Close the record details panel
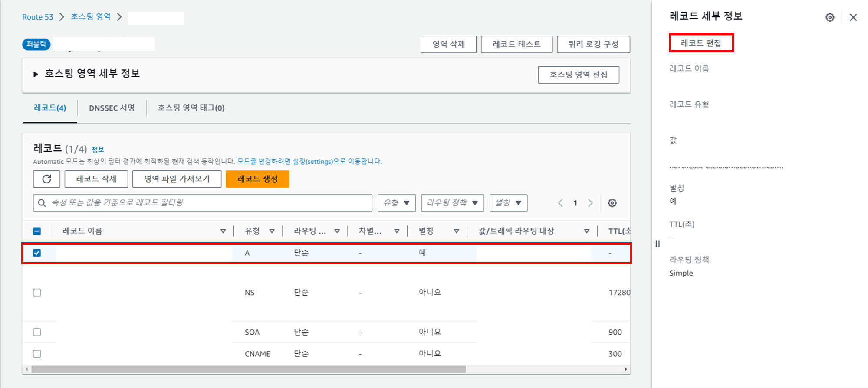The width and height of the screenshot is (868, 388). pos(853,17)
